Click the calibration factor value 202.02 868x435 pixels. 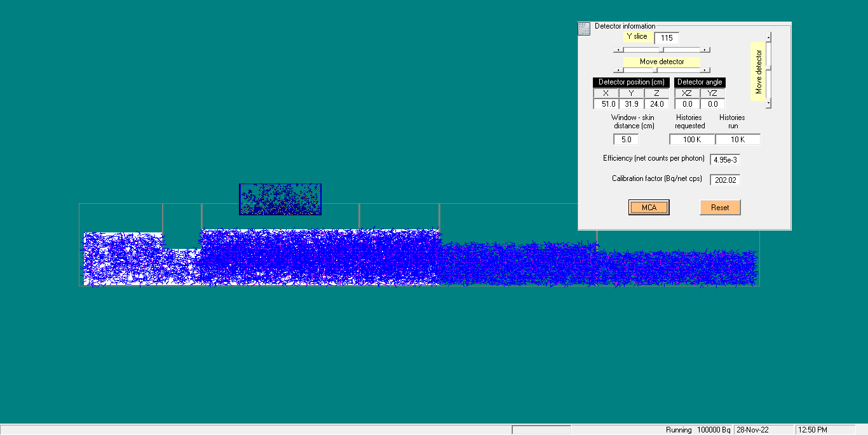coord(724,180)
